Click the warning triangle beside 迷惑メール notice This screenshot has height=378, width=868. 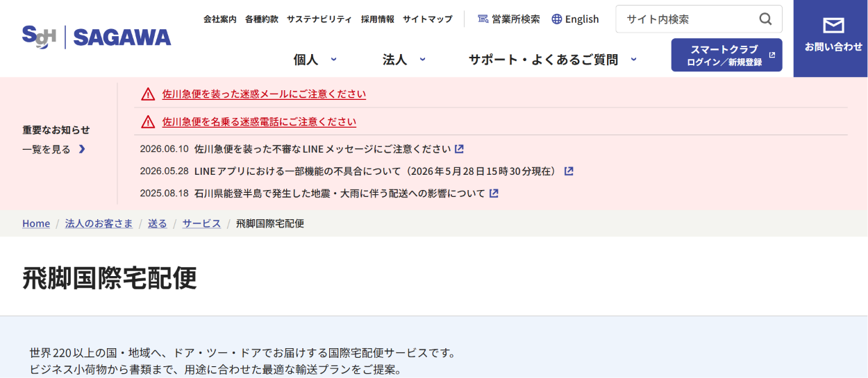148,94
